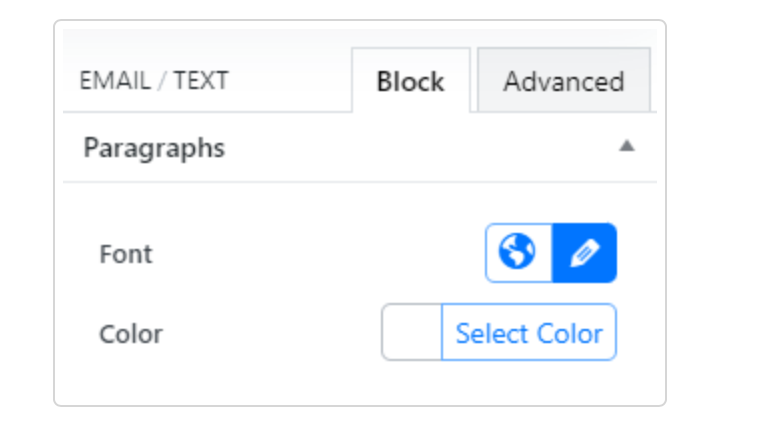Hit the small triangle next to Paragraphs

point(627,146)
